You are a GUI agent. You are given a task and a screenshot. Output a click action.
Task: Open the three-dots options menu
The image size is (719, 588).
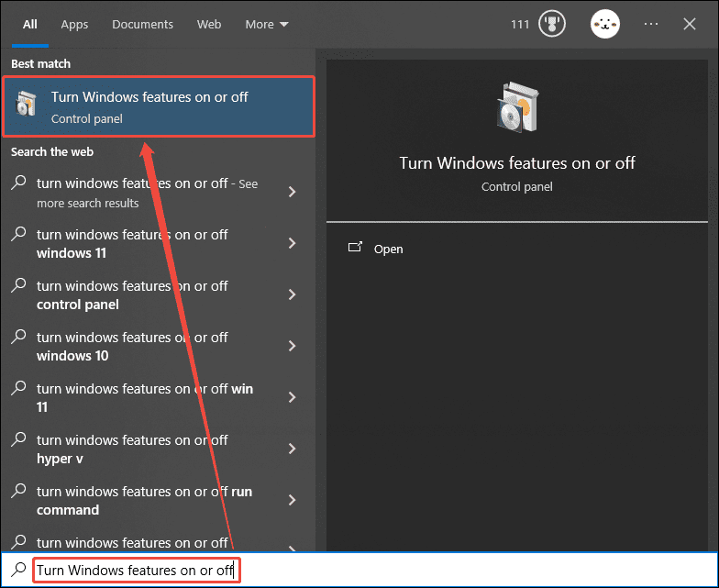pyautogui.click(x=651, y=24)
